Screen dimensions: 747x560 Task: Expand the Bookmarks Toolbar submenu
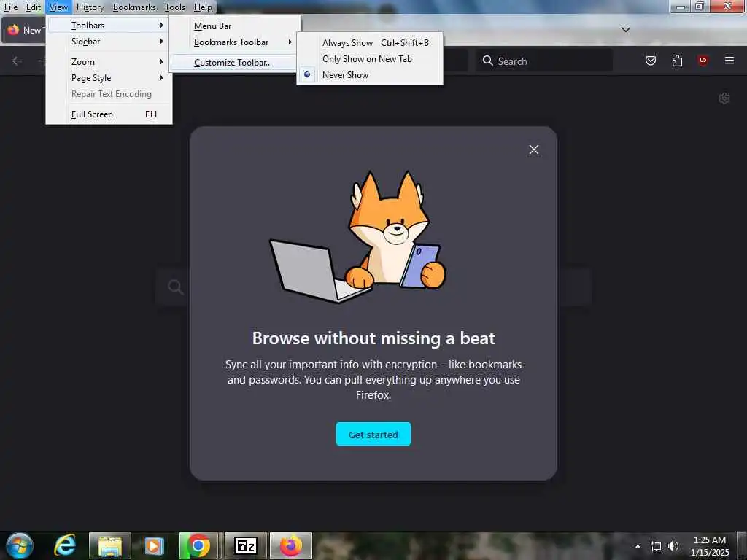[234, 42]
